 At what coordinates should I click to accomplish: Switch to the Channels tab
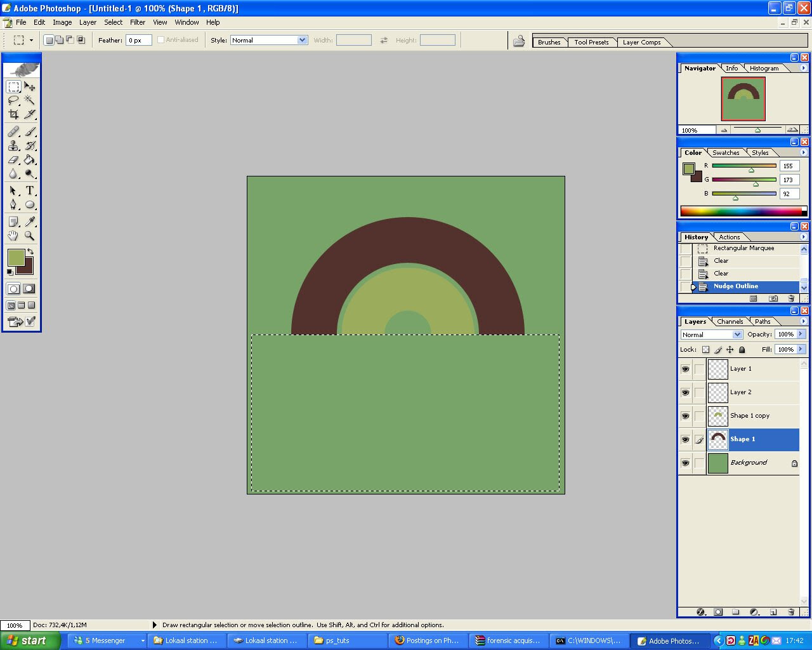(x=730, y=322)
